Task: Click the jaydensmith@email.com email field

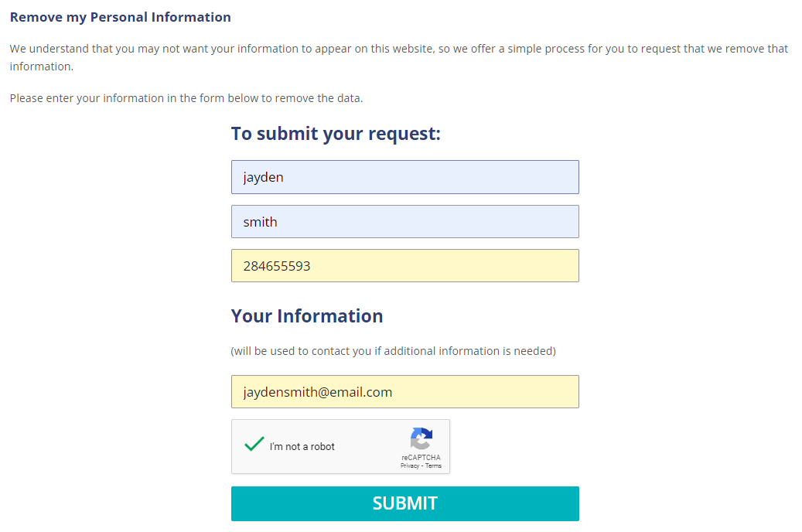Action: pyautogui.click(x=405, y=392)
